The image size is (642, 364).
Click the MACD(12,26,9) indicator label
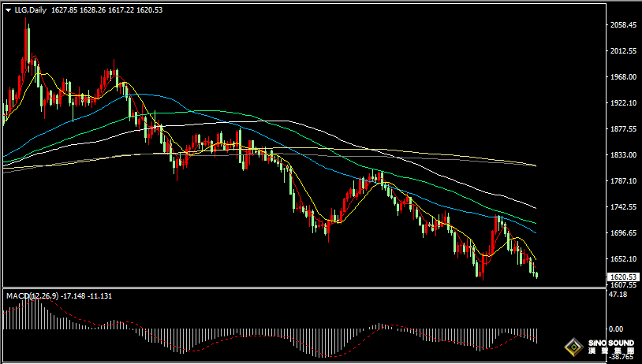coord(30,295)
